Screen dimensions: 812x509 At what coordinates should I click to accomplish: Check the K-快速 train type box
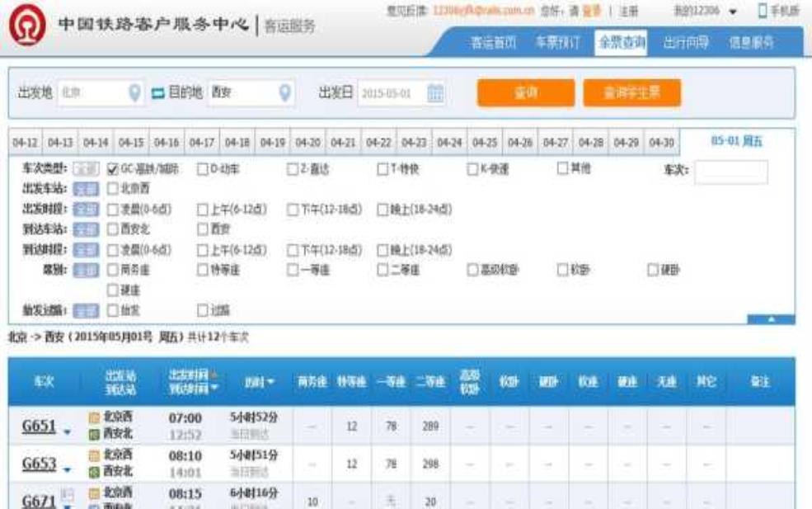coord(472,169)
